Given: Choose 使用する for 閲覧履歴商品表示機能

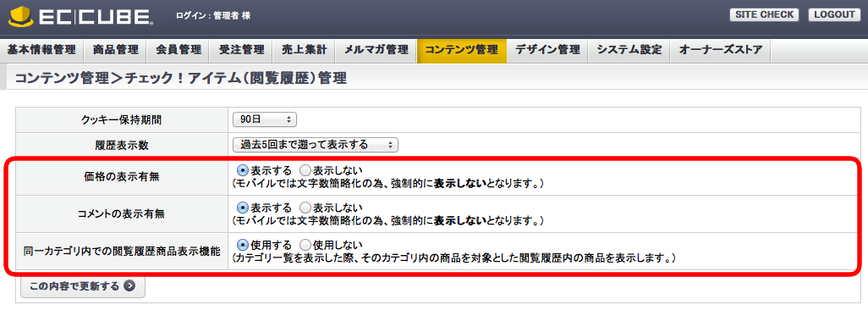Looking at the screenshot, I should [242, 245].
